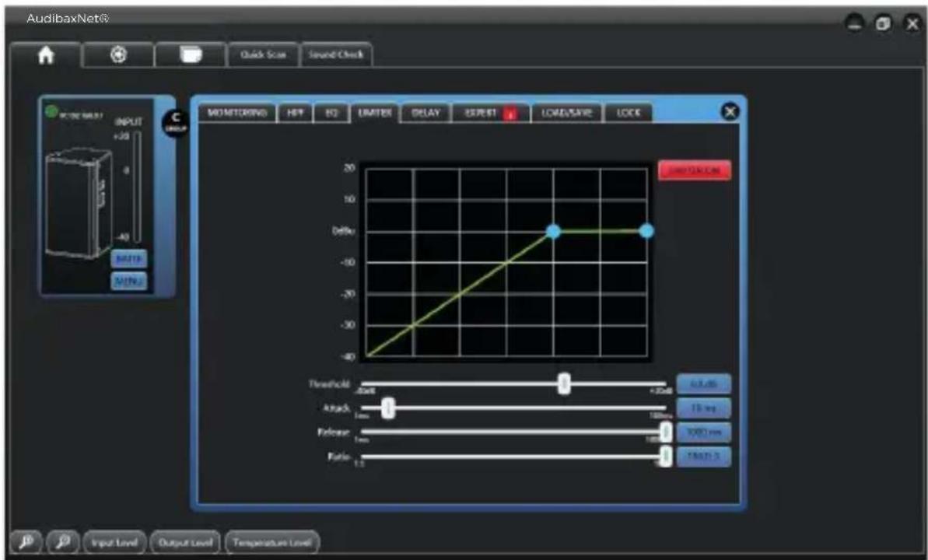
Task: Click the Threshold value box
Action: 704,384
